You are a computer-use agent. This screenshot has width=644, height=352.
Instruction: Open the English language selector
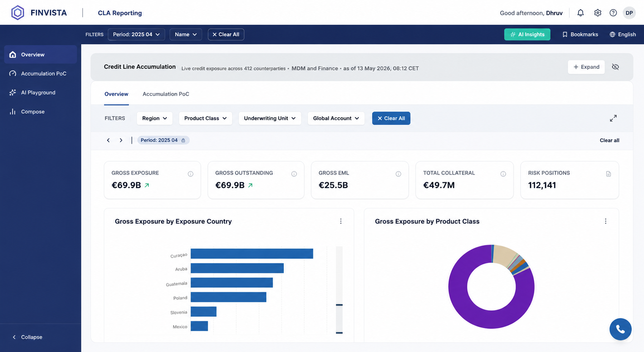623,35
